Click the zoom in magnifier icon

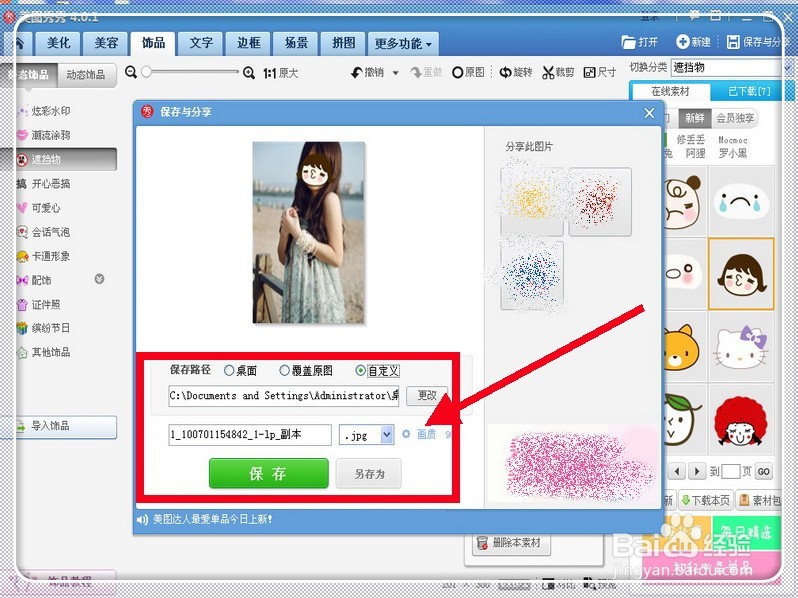click(249, 73)
